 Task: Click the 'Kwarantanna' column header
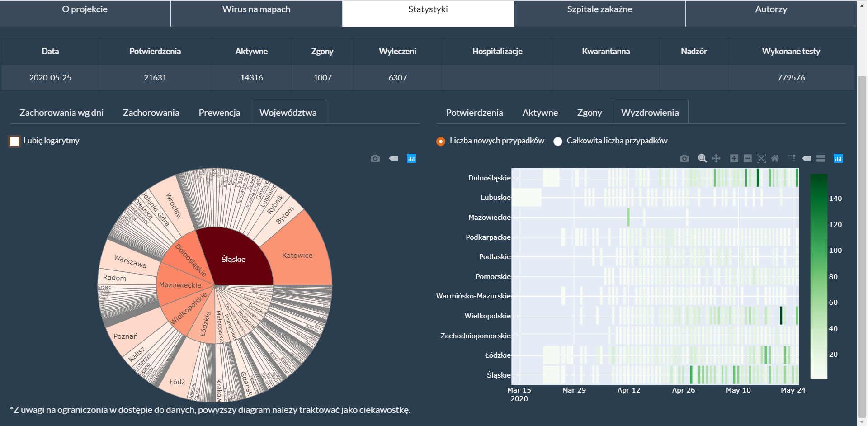606,52
